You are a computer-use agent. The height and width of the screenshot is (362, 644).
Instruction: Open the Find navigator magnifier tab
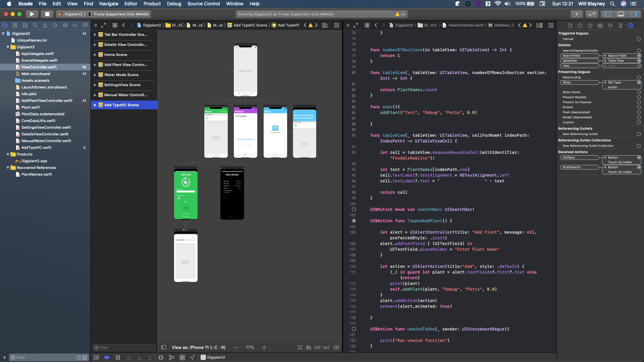35,25
